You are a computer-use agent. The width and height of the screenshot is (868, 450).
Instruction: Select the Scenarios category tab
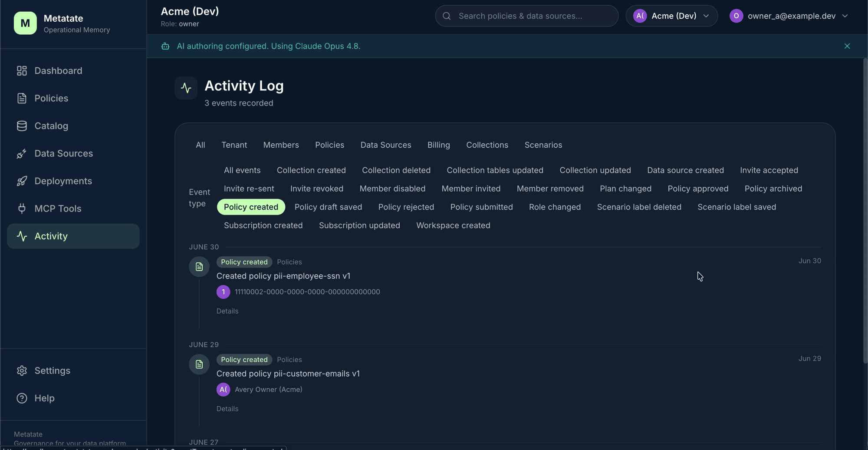[543, 145]
